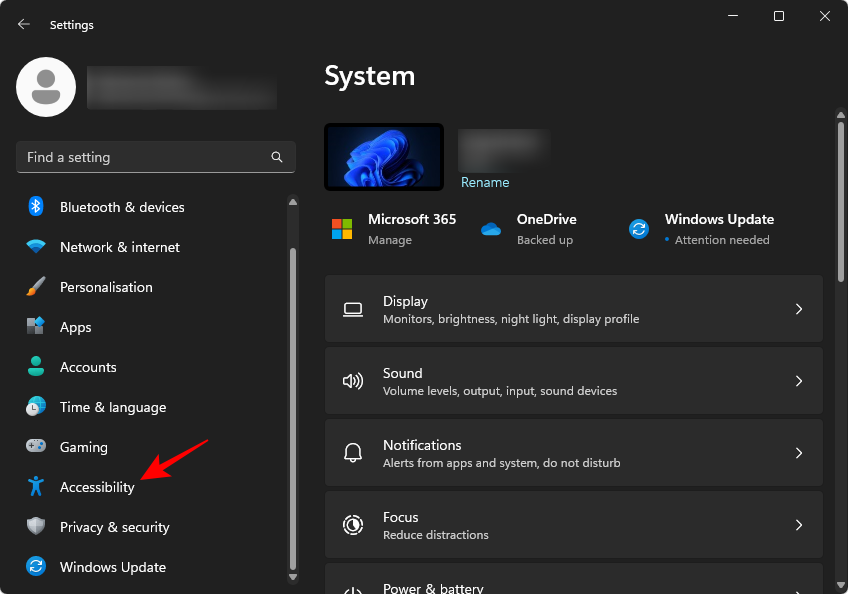Expand the Display settings row
848x594 pixels.
tap(574, 309)
